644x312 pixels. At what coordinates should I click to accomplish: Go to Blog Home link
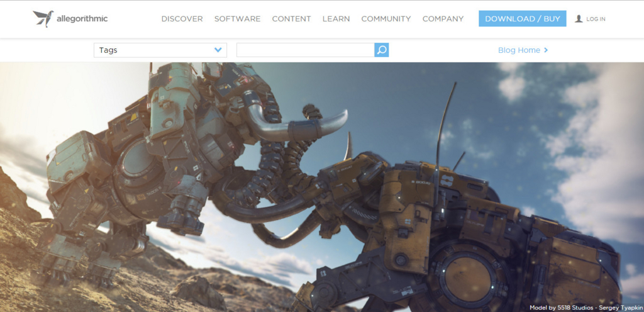pos(519,50)
